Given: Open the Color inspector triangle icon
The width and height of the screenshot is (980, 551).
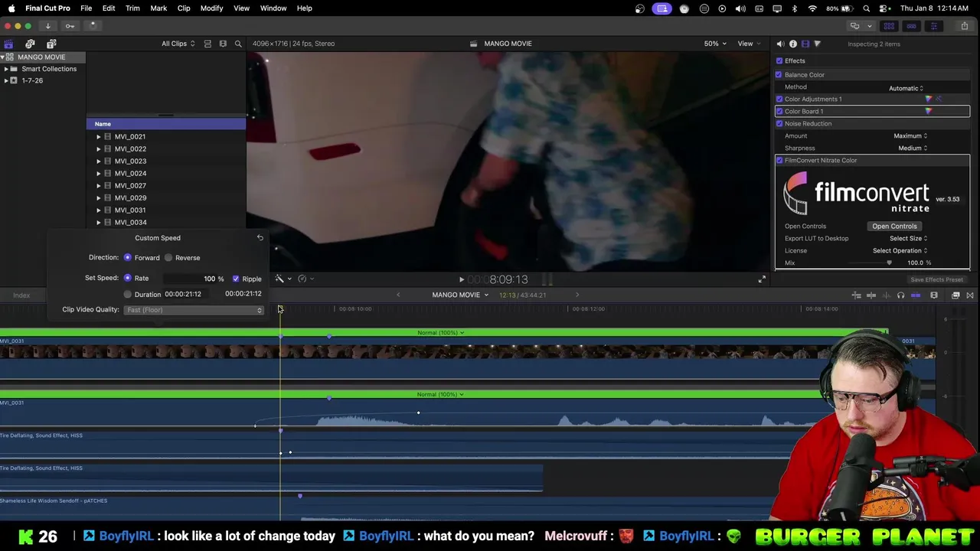Looking at the screenshot, I should [817, 44].
